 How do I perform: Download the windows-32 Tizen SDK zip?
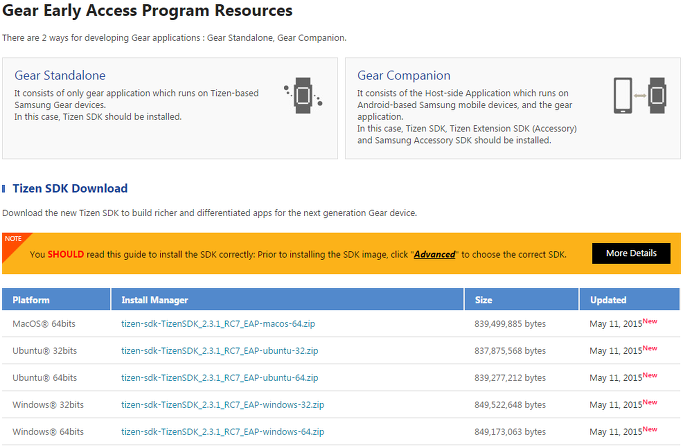(x=223, y=405)
